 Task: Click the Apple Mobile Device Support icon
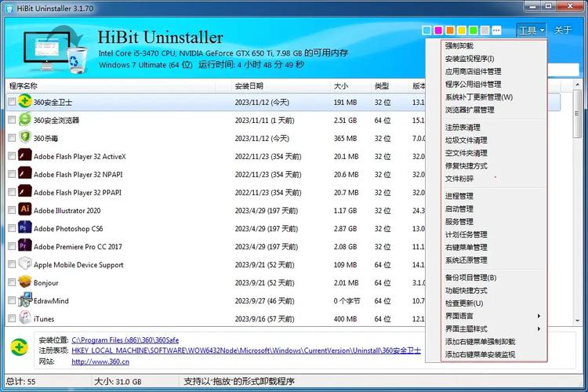click(25, 263)
